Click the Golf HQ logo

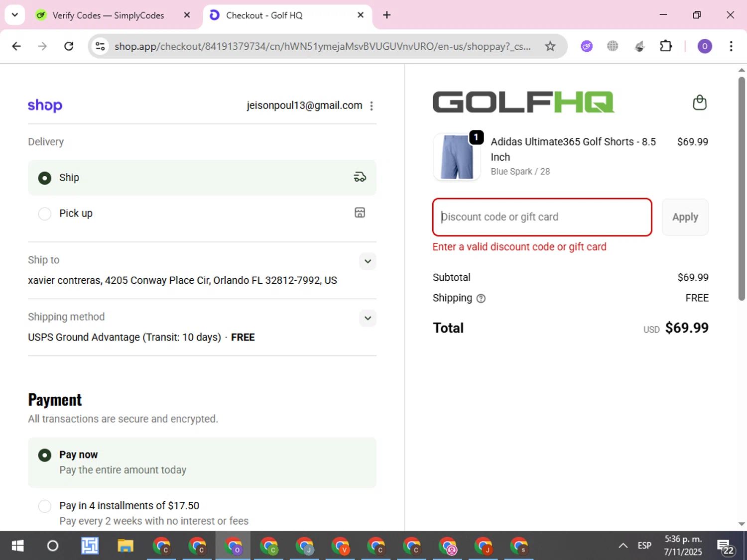(523, 103)
